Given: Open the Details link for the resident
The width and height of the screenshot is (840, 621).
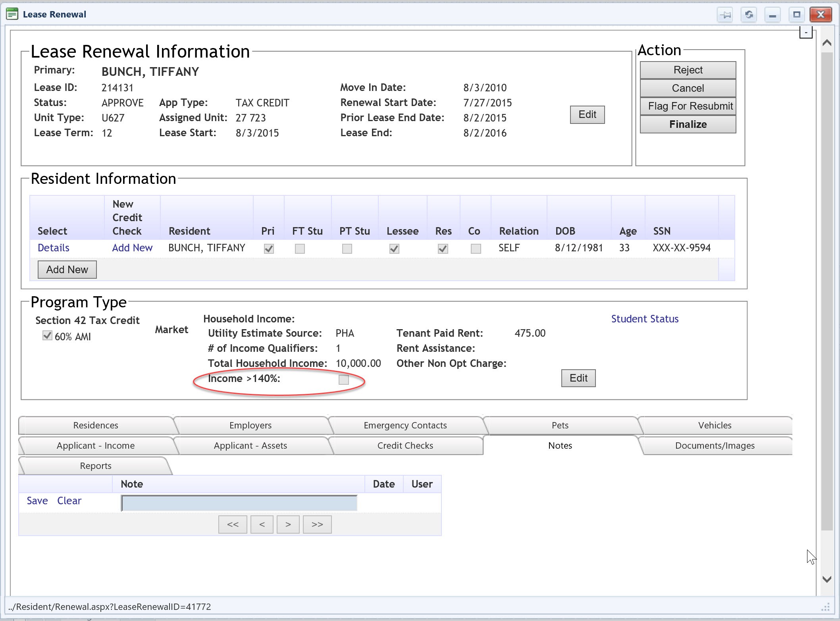Looking at the screenshot, I should pyautogui.click(x=54, y=248).
